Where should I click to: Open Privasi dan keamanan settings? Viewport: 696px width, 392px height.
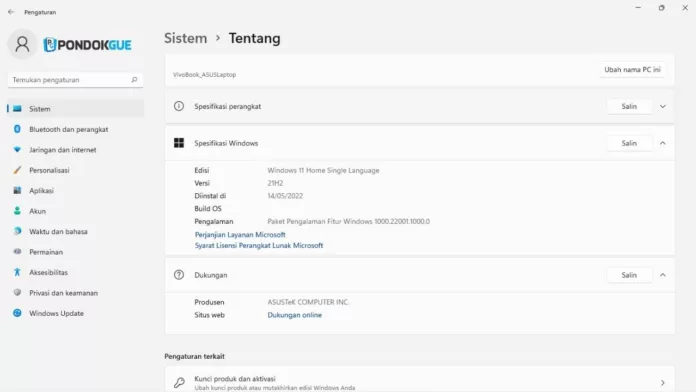pyautogui.click(x=75, y=293)
